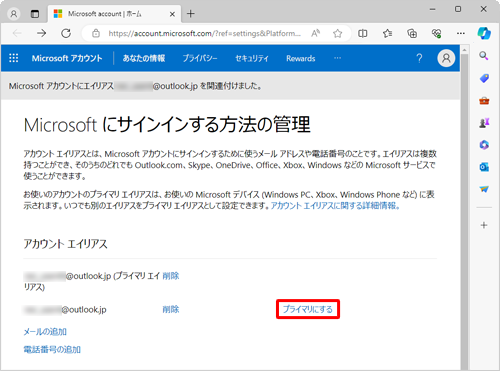Close the Microsoft account tab

coord(172,14)
